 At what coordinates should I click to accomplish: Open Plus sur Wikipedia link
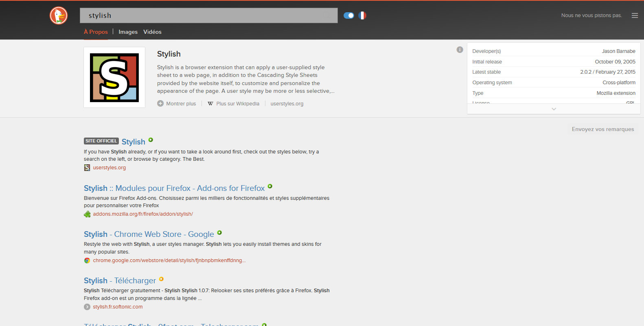(x=238, y=104)
